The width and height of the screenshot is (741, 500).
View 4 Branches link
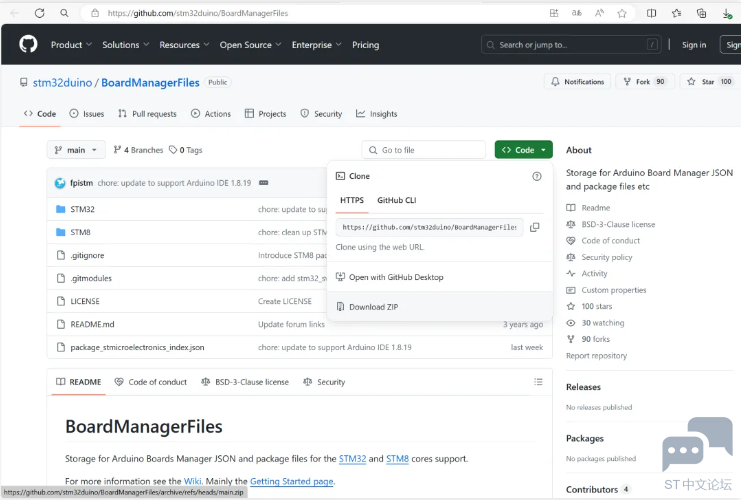tap(138, 150)
